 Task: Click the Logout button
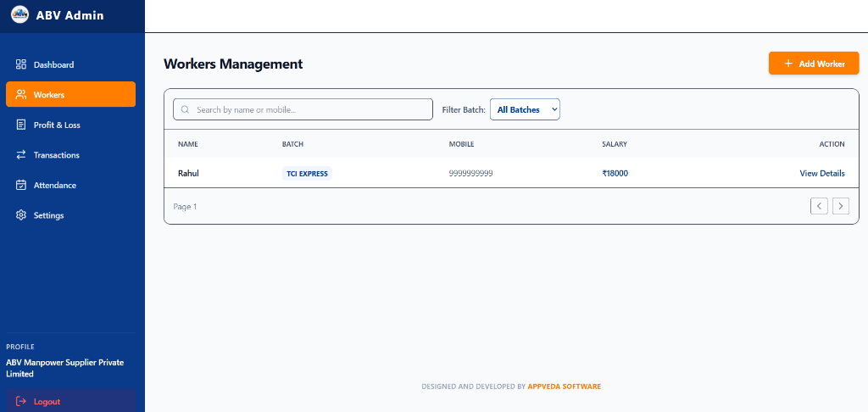click(71, 401)
